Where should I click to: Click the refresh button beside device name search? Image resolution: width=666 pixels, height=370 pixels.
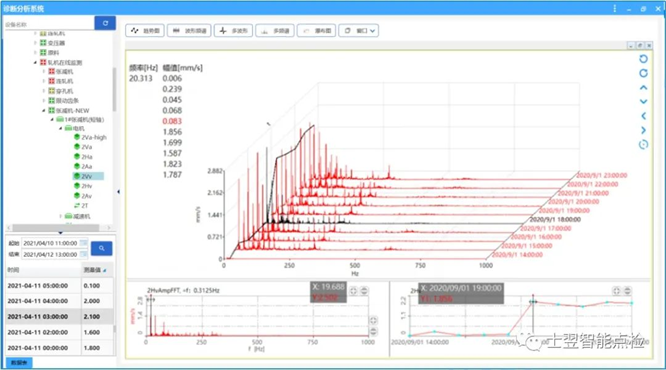105,23
